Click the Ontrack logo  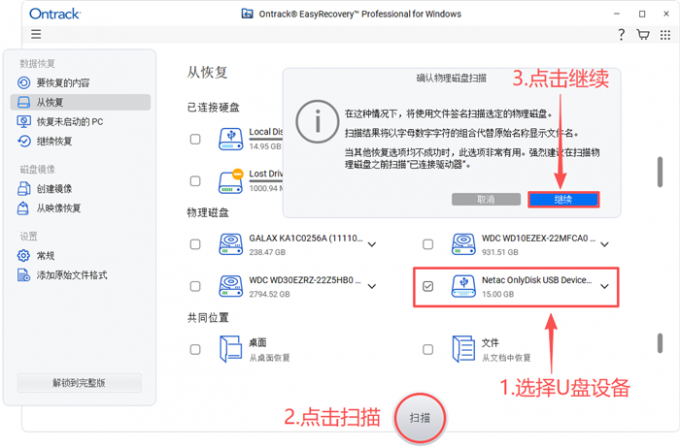55,14
